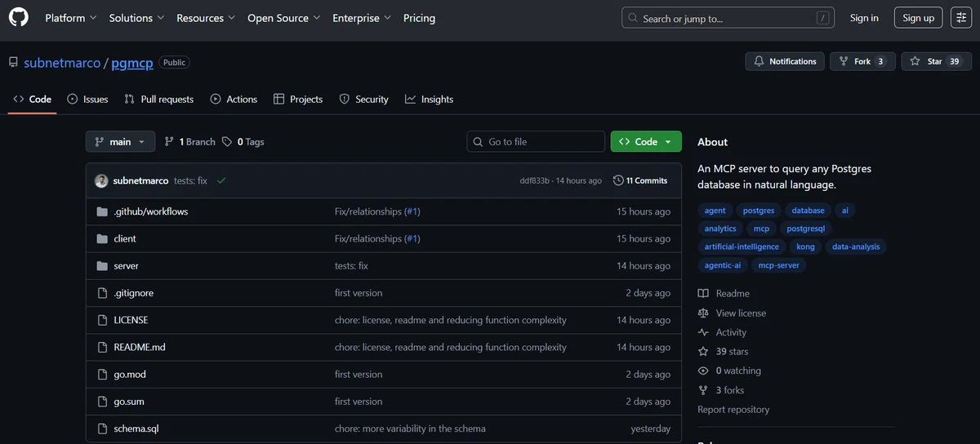Screen dimensions: 980x444
Task: Click the folder icon for .github/workflows
Action: click(x=102, y=211)
